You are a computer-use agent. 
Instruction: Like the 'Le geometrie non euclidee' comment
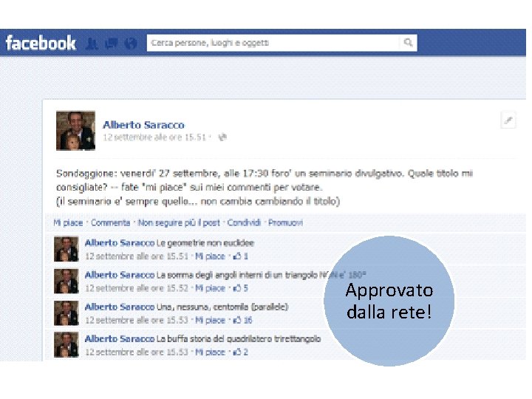pyautogui.click(x=210, y=256)
